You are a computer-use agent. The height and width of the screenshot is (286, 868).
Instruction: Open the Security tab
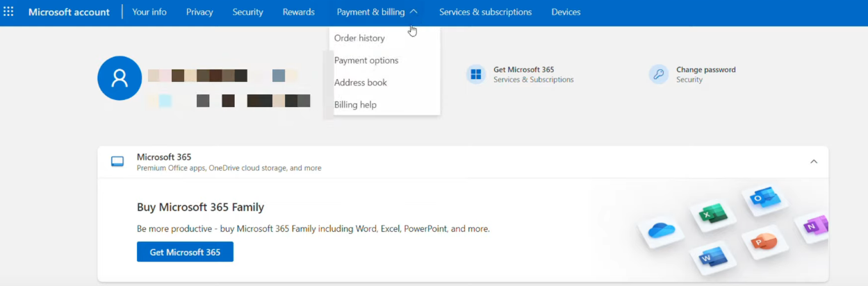click(248, 12)
